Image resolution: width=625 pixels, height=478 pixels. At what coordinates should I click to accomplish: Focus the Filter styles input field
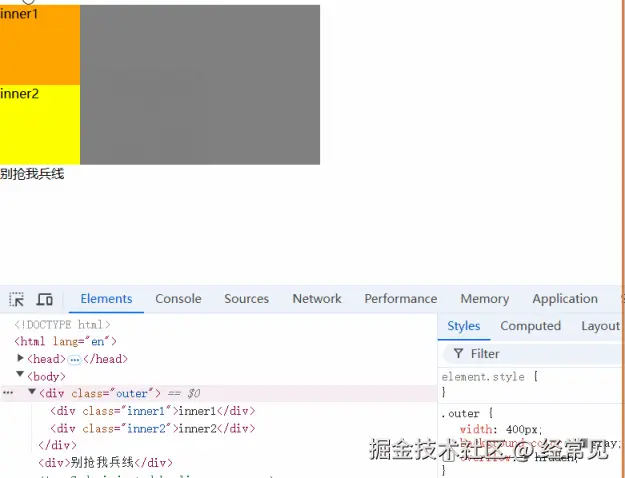534,354
